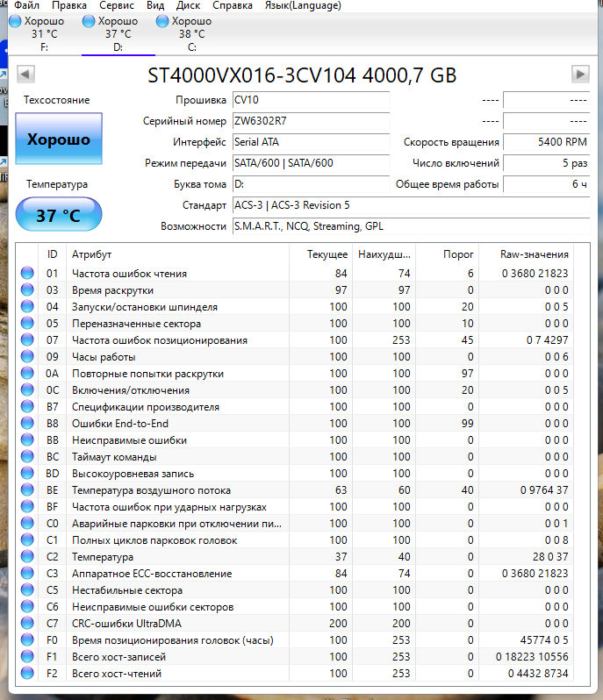Select 'Часы работы' attribute text
603x700 pixels.
tap(104, 357)
